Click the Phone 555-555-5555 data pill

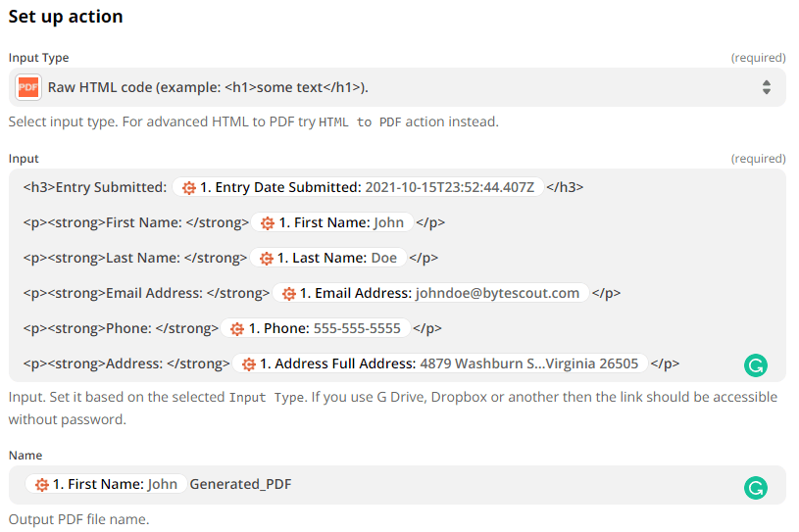pyautogui.click(x=318, y=328)
